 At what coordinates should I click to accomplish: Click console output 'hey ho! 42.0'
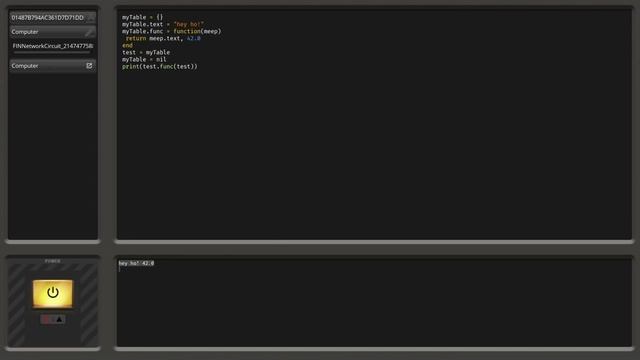click(136, 263)
